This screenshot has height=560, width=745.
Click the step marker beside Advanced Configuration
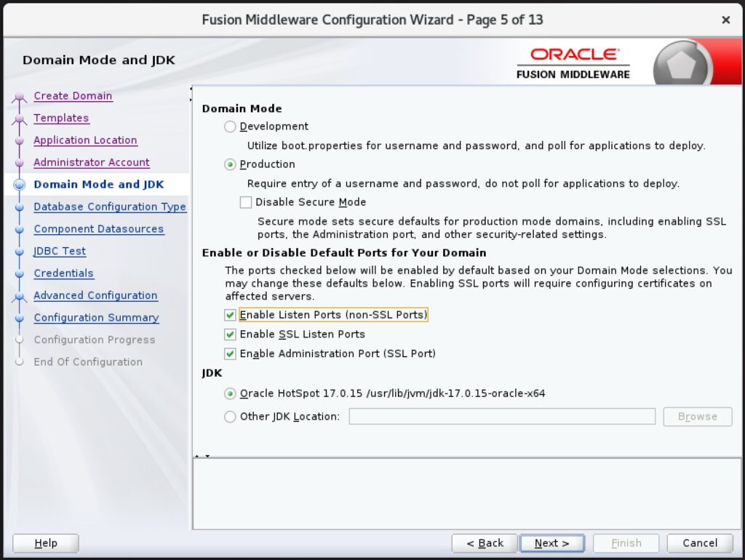20,297
